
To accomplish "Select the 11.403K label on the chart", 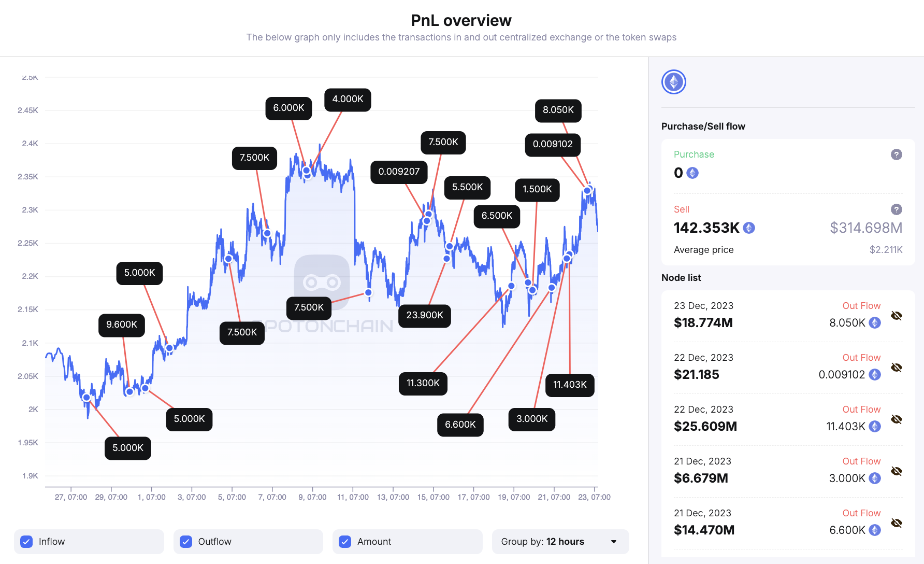I will point(570,385).
